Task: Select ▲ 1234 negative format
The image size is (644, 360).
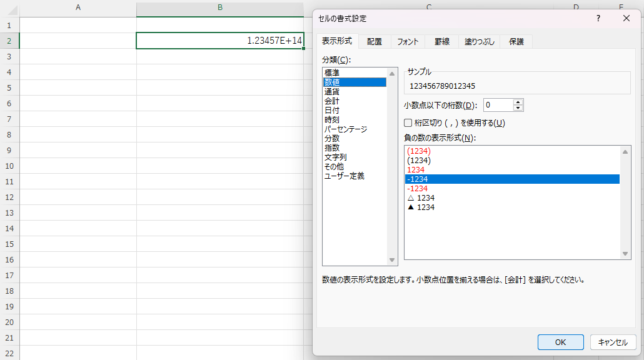Action: [512, 207]
